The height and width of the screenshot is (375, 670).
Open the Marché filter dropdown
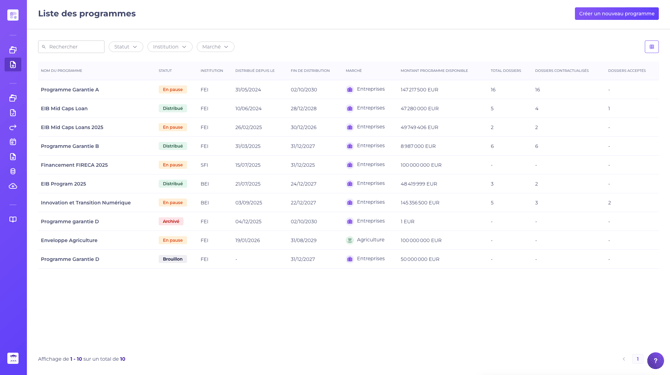pyautogui.click(x=215, y=47)
